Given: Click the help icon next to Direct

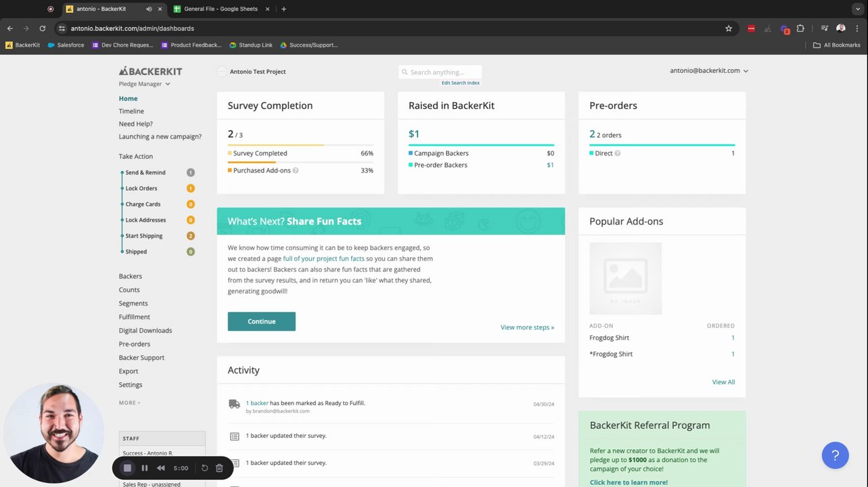Looking at the screenshot, I should pos(618,154).
